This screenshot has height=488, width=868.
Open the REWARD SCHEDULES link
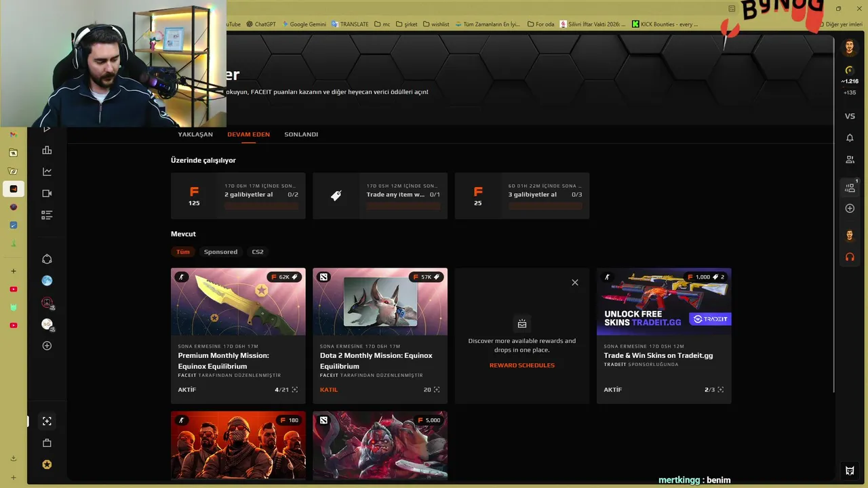(x=522, y=365)
